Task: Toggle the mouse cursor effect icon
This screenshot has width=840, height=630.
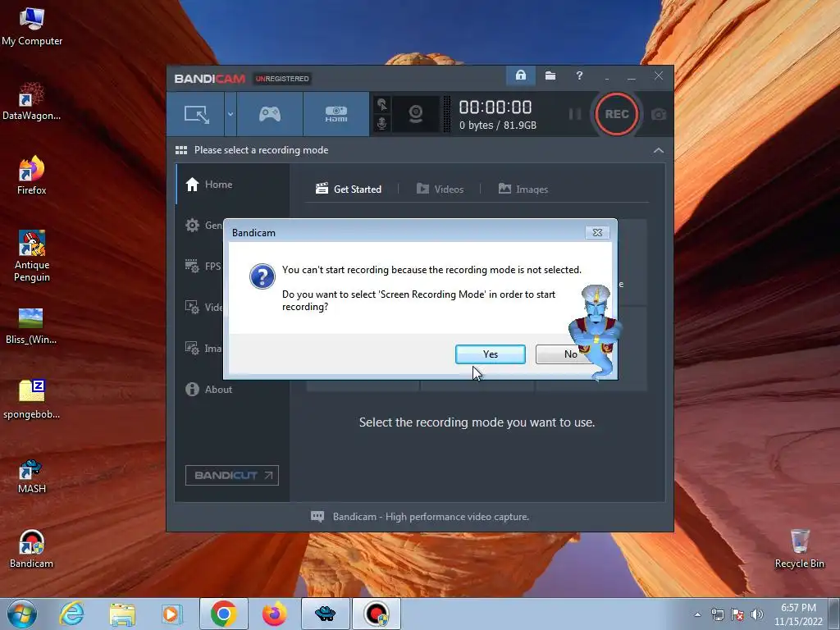Action: [x=382, y=104]
